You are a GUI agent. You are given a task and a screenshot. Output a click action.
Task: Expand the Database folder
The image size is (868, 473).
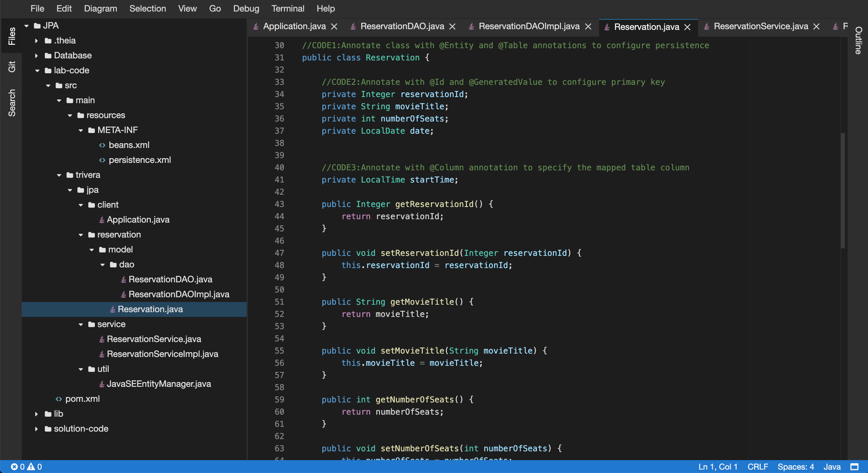click(37, 56)
